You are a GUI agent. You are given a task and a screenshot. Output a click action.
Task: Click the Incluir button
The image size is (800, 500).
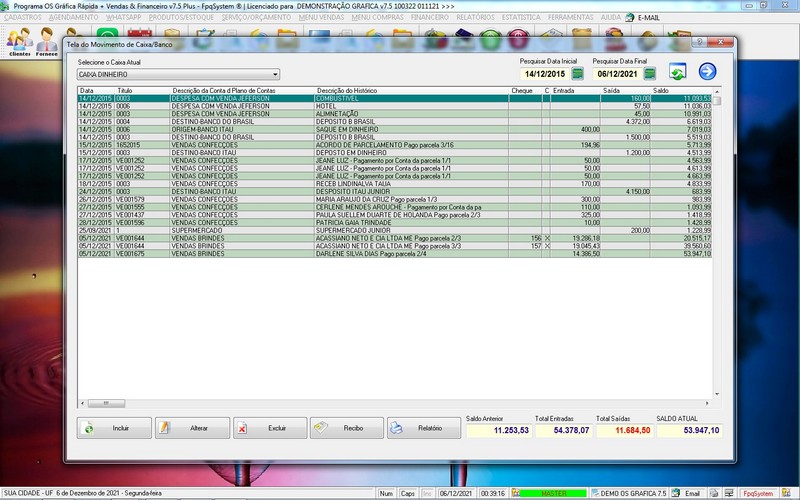coord(114,428)
